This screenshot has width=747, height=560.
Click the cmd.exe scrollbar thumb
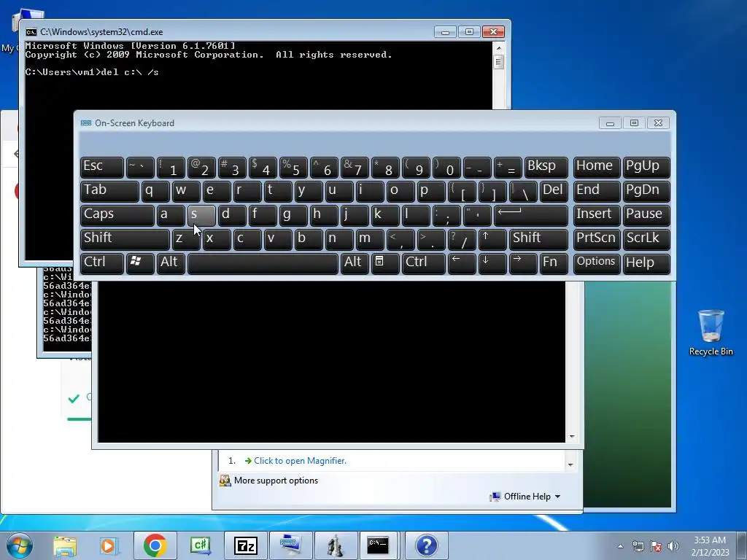498,62
